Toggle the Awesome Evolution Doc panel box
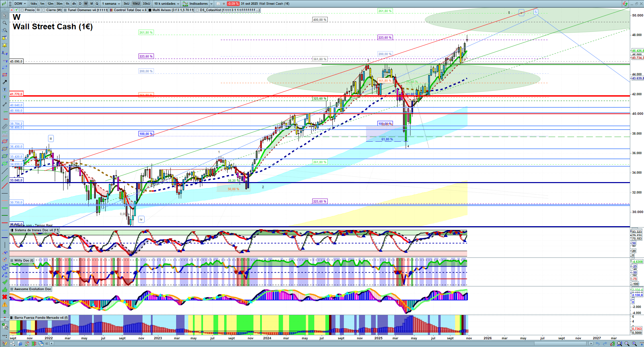644x347 pixels. (x=12, y=289)
